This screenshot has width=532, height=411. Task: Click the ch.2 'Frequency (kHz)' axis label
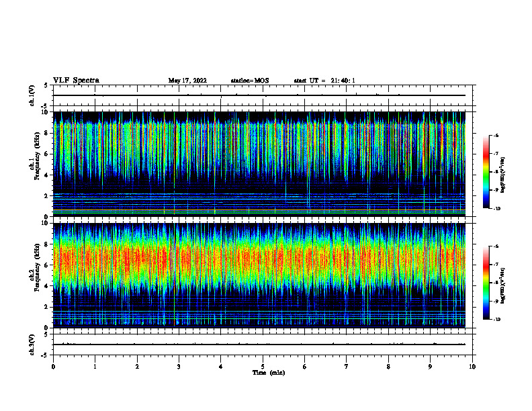pos(37,268)
